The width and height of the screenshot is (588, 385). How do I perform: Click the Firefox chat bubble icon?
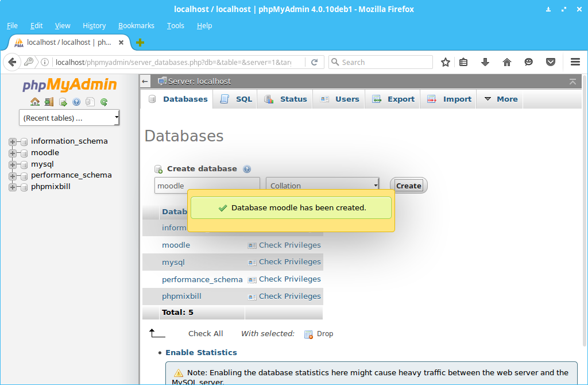pos(528,62)
